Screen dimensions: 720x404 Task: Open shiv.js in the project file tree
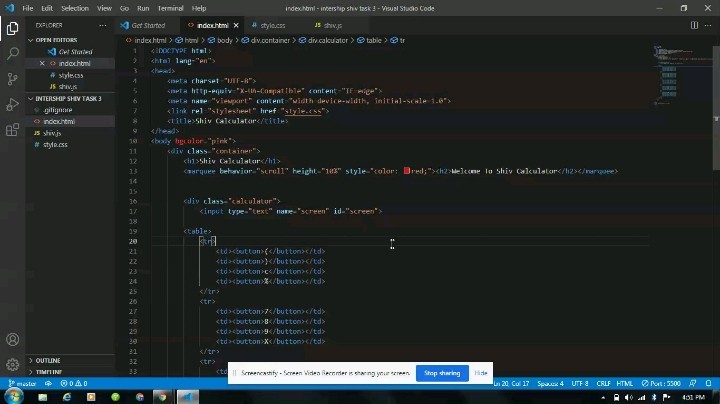(x=52, y=133)
